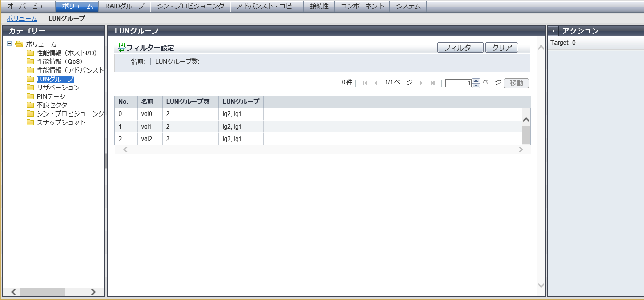The height and width of the screenshot is (300, 644).
Task: Click the ボリューム breadcrumb link
Action: (21, 18)
